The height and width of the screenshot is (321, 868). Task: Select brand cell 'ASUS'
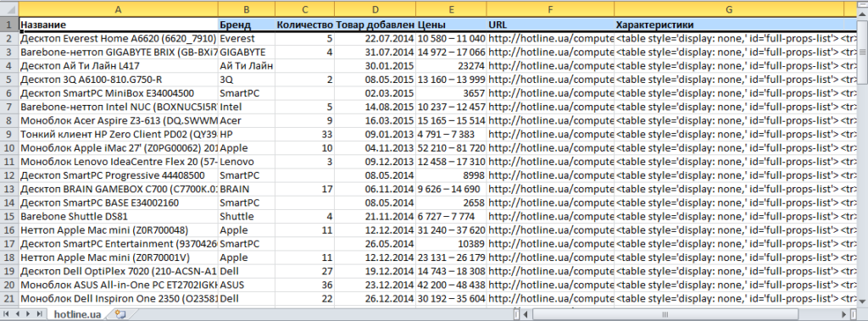(247, 285)
